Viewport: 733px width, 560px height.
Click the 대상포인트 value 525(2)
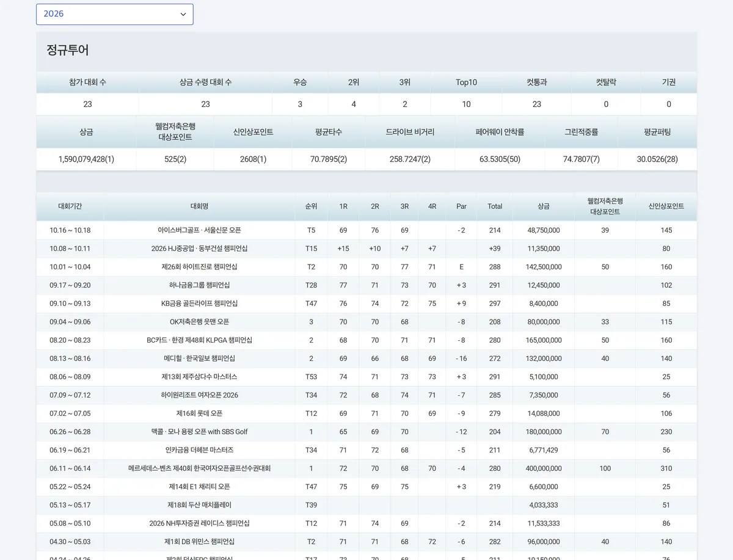click(x=175, y=159)
